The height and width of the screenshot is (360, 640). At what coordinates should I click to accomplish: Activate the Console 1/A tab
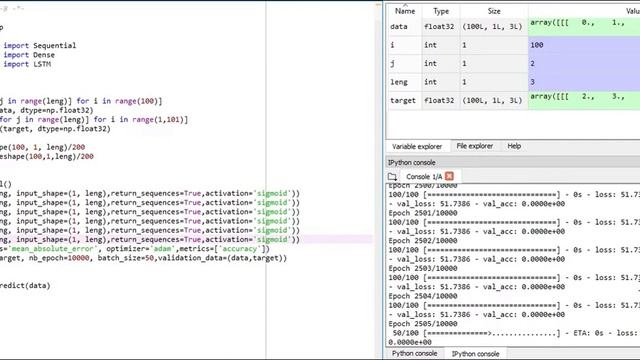click(424, 176)
